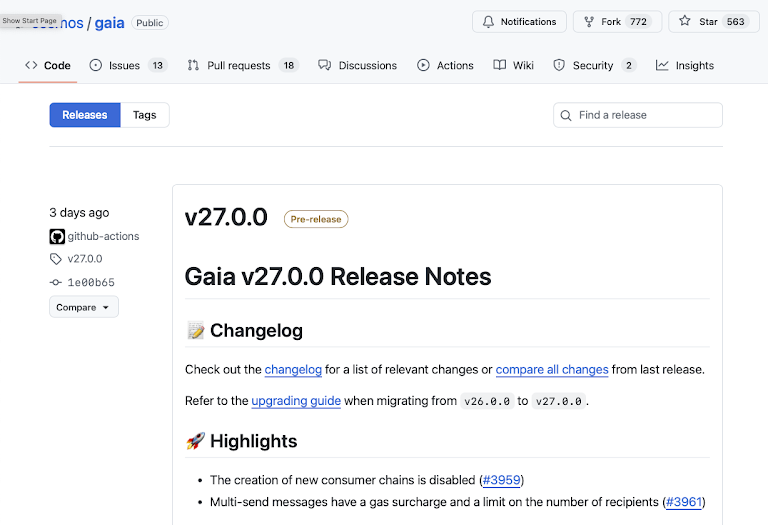
Task: Click the Insights graph icon
Action: [x=662, y=65]
